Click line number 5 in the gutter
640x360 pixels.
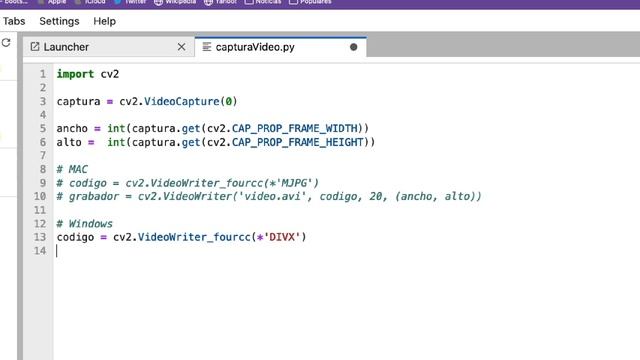[43, 129]
